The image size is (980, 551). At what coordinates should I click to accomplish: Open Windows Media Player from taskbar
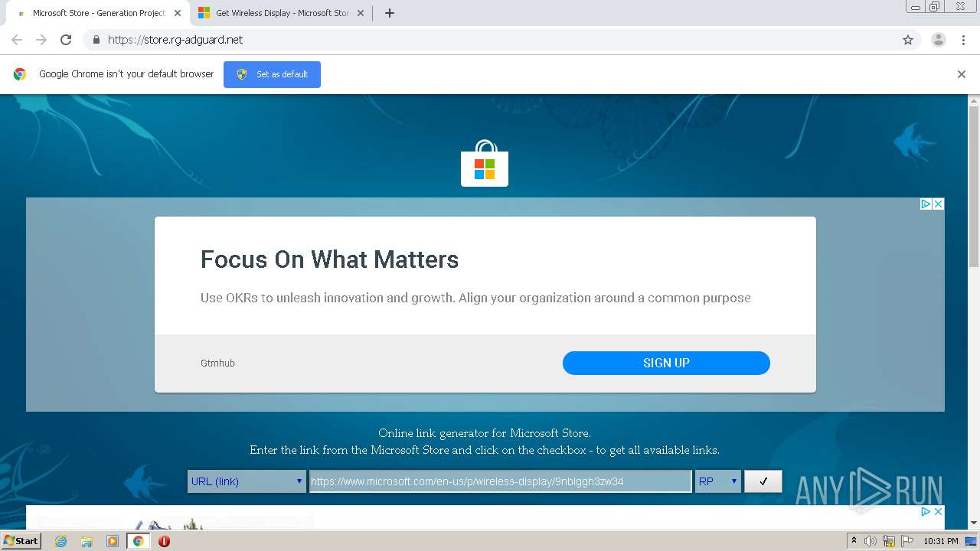tap(112, 541)
